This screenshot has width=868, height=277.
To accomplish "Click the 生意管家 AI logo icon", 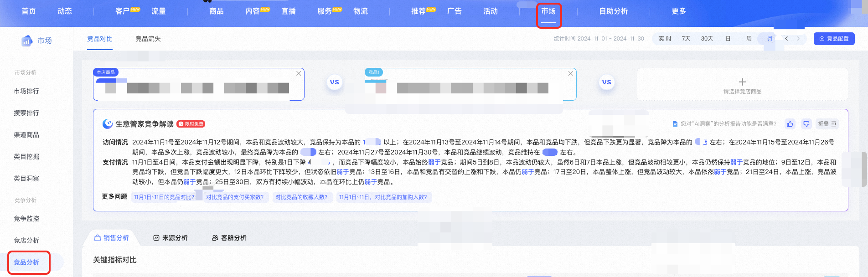I will [108, 124].
